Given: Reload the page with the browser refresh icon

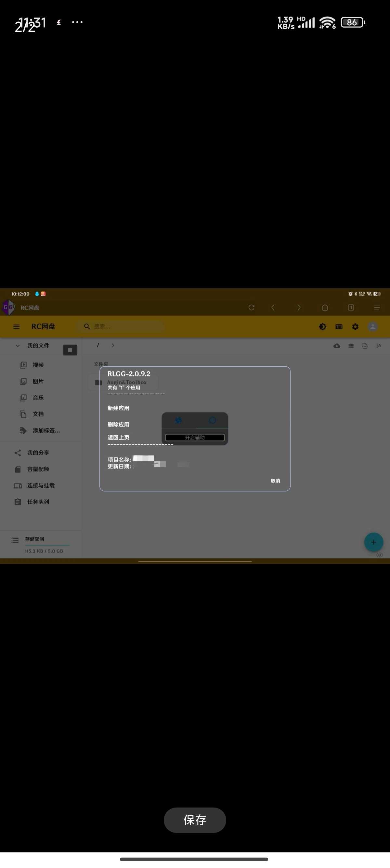Looking at the screenshot, I should point(251,307).
